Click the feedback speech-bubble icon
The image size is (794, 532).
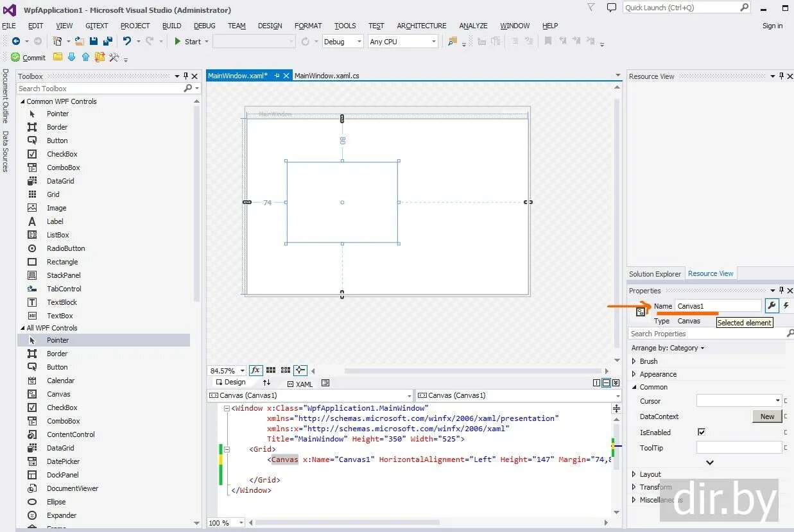click(612, 7)
